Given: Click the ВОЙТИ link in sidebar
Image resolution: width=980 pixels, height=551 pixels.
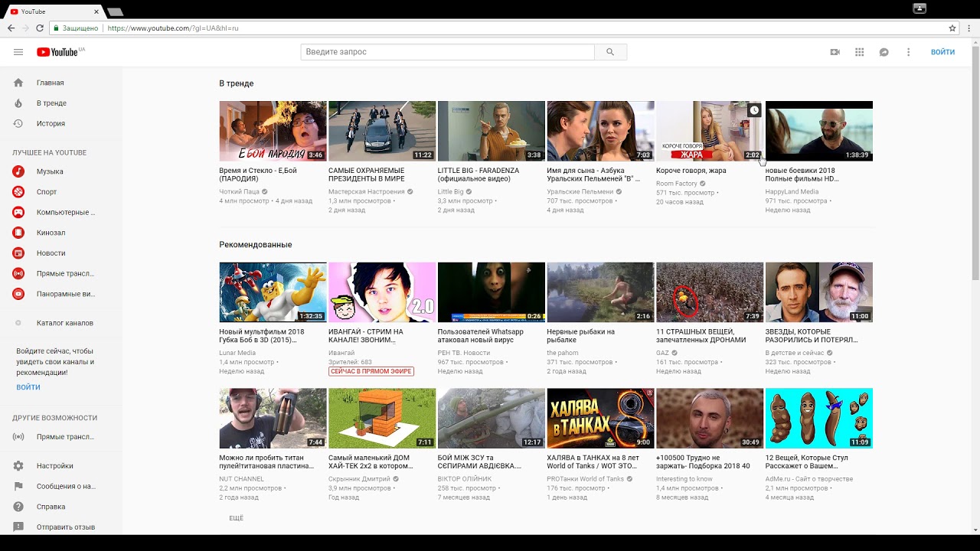Looking at the screenshot, I should (x=28, y=387).
